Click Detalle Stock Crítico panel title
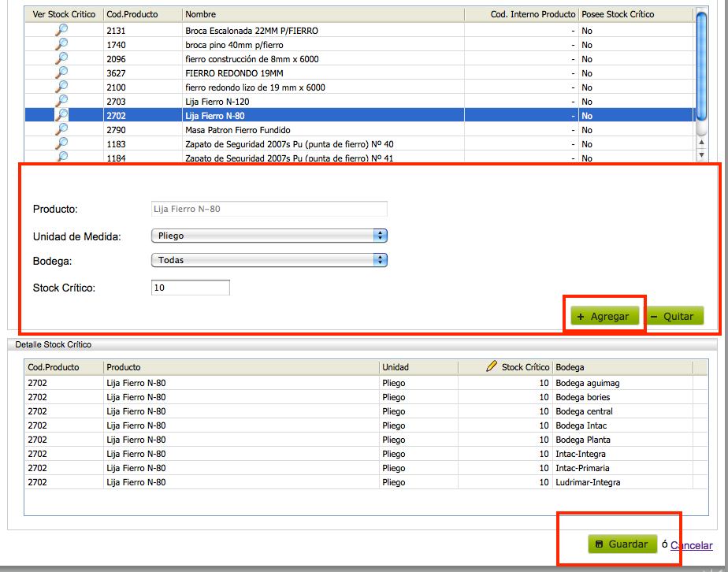 (54, 344)
